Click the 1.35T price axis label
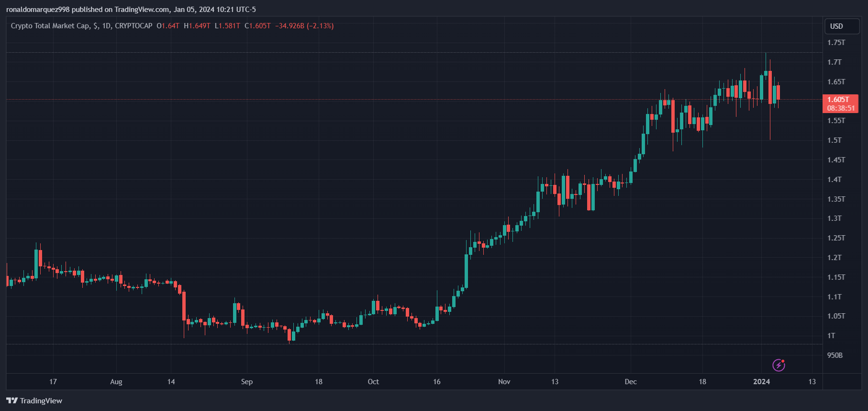Image resolution: width=868 pixels, height=411 pixels. click(x=836, y=199)
